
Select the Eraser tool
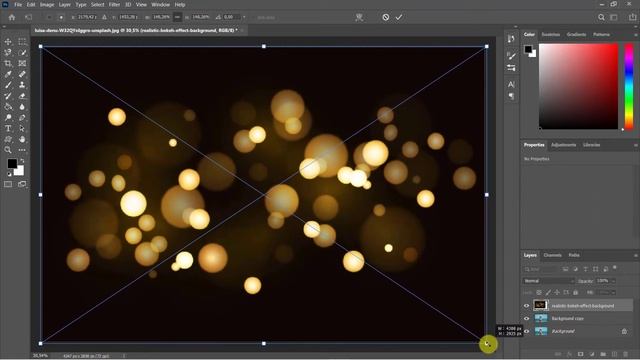22,96
